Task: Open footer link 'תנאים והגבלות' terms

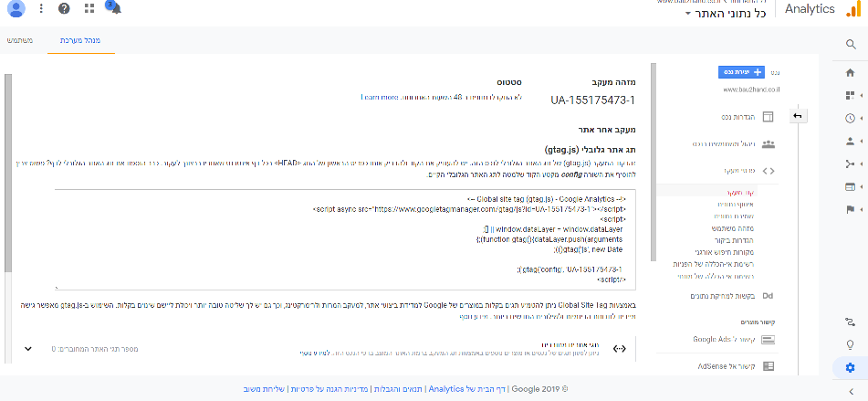Action: [x=397, y=389]
